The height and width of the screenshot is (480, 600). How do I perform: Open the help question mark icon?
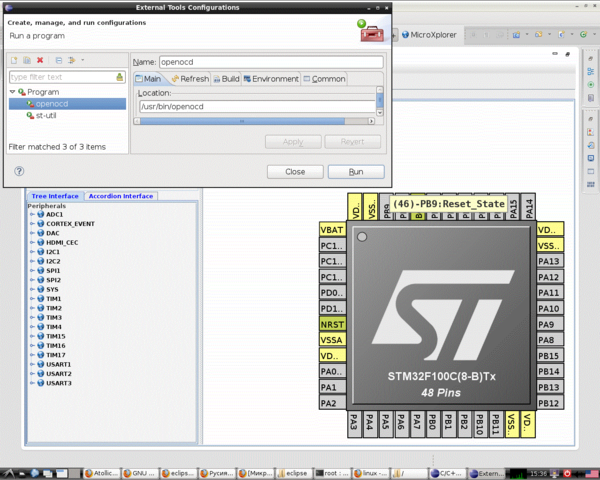(x=19, y=171)
